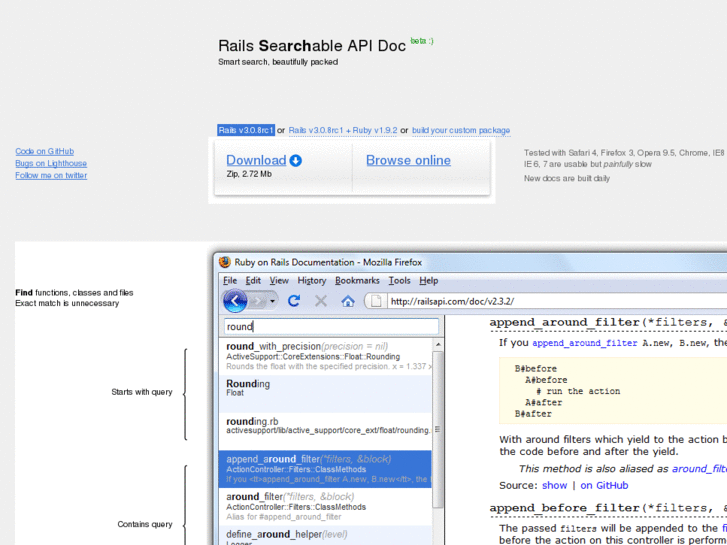The width and height of the screenshot is (727, 545).
Task: Select the Rails v3.0.8rc1 package
Action: pos(246,130)
